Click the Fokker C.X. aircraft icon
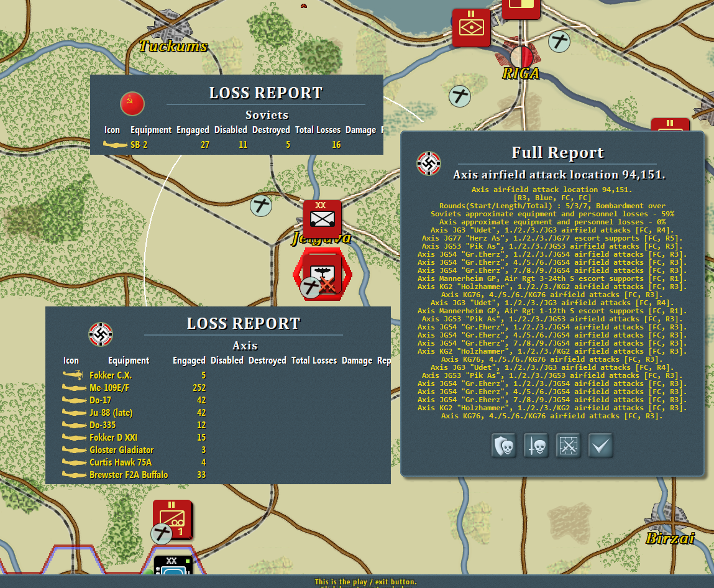 point(73,375)
